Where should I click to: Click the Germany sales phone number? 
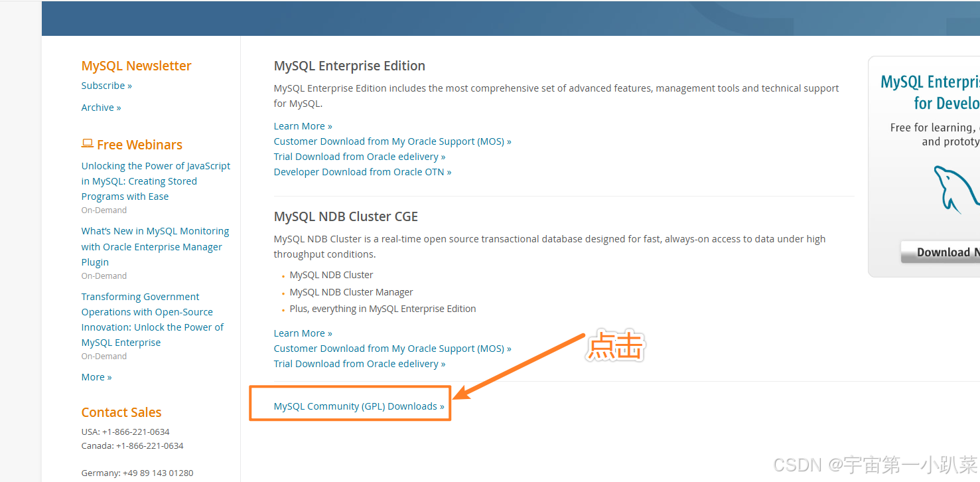(158, 473)
